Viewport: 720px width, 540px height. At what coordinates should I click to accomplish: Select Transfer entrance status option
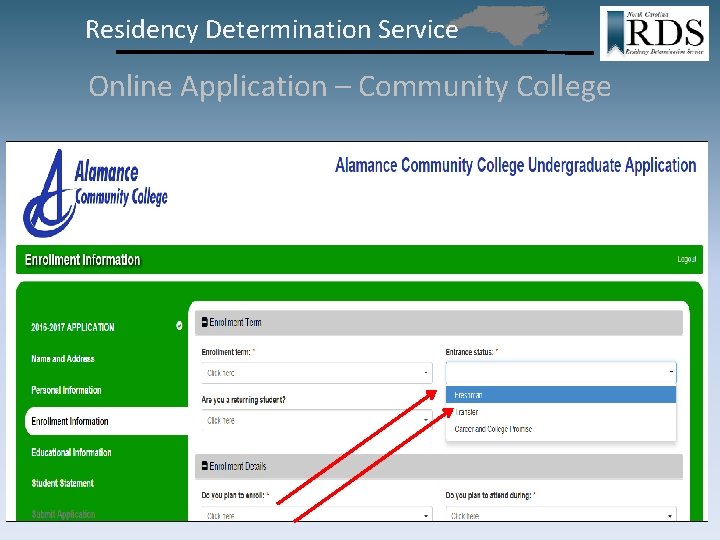(x=561, y=412)
